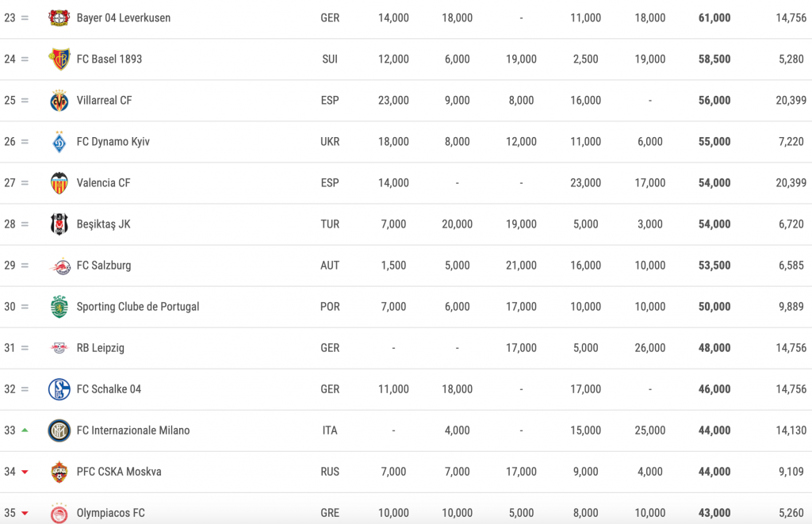Viewport: 812px width, 524px height.
Task: Select the Olympiacos FC table row name
Action: [x=111, y=513]
